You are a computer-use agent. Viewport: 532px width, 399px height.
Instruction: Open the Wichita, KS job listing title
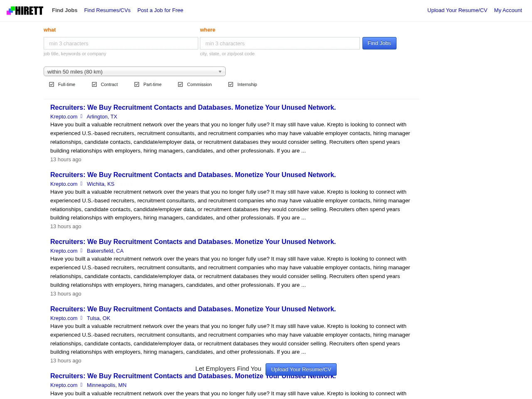pos(193,175)
